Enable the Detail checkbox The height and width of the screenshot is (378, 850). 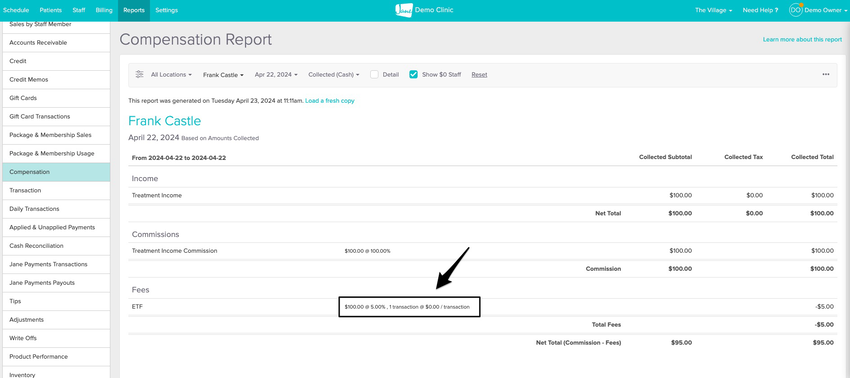374,74
